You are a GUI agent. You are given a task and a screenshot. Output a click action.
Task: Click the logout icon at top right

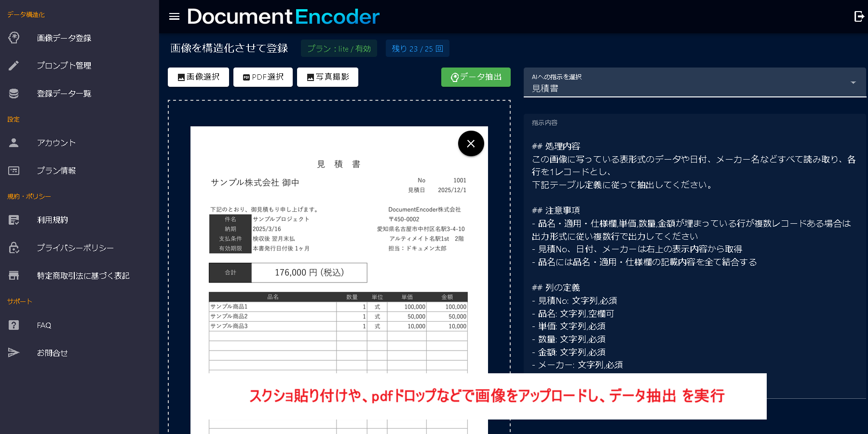click(x=859, y=17)
